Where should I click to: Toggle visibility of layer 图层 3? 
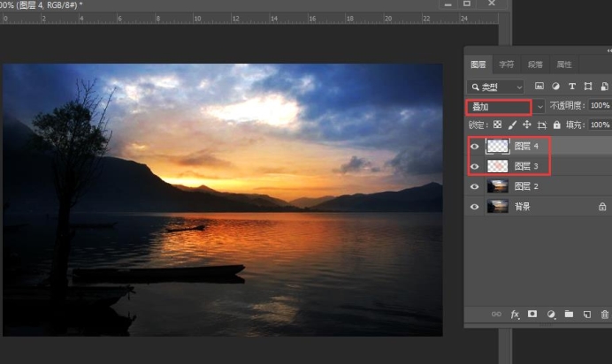coord(475,166)
